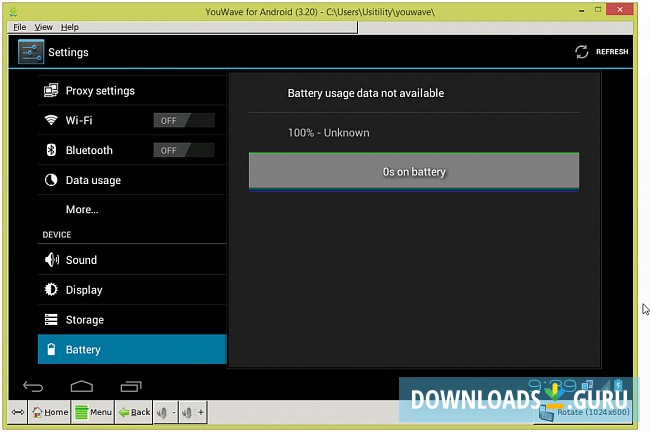This screenshot has width=650, height=432.
Task: Open the Sound settings
Action: (132, 260)
